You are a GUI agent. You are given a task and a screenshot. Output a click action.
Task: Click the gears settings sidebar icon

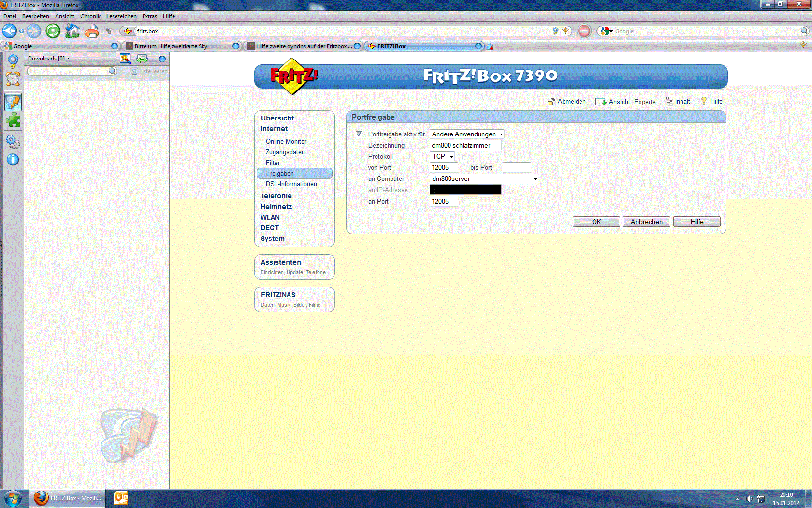(x=13, y=142)
